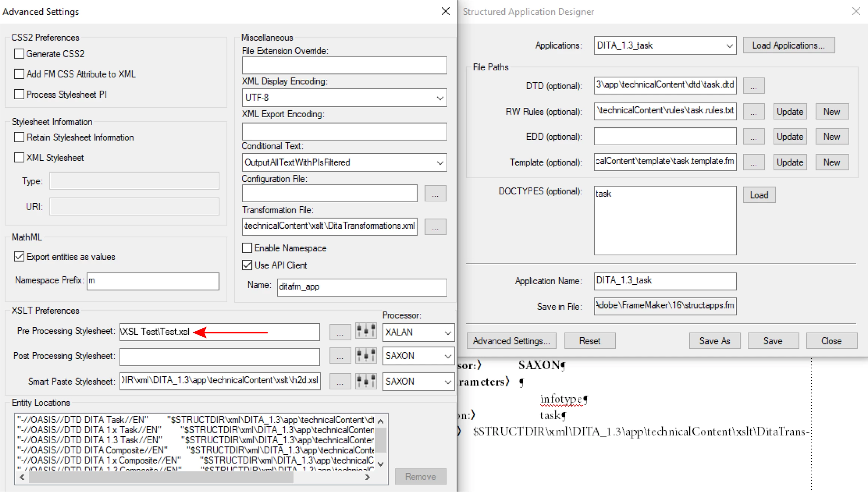Viewport: 868px width, 492px height.
Task: Open Applications DITA_1.3_task dropdown
Action: pyautogui.click(x=729, y=46)
